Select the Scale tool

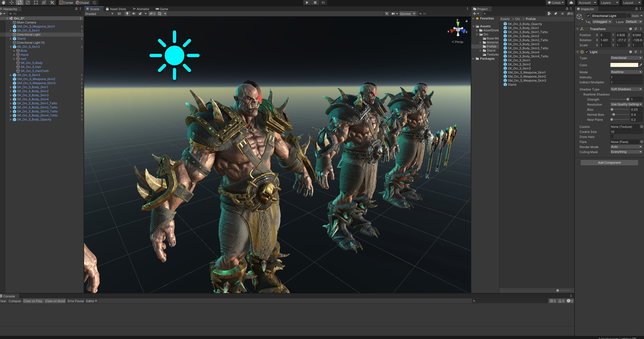pos(28,3)
